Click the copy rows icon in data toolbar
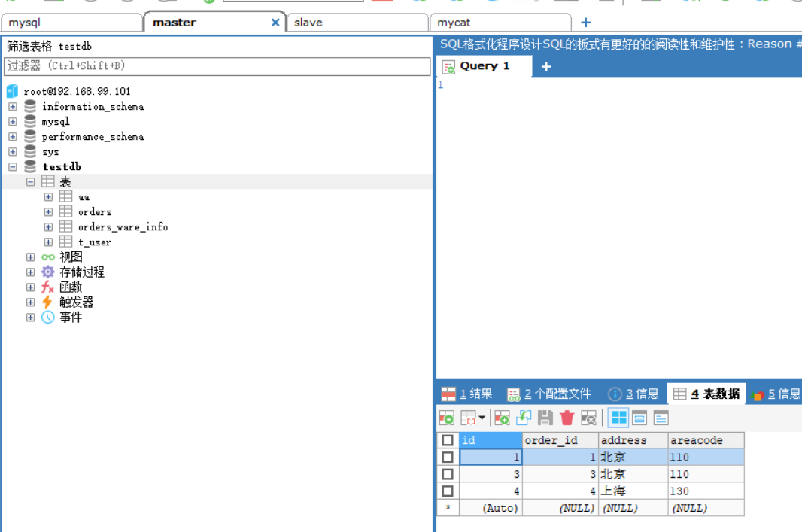The height and width of the screenshot is (532, 802). click(x=469, y=418)
